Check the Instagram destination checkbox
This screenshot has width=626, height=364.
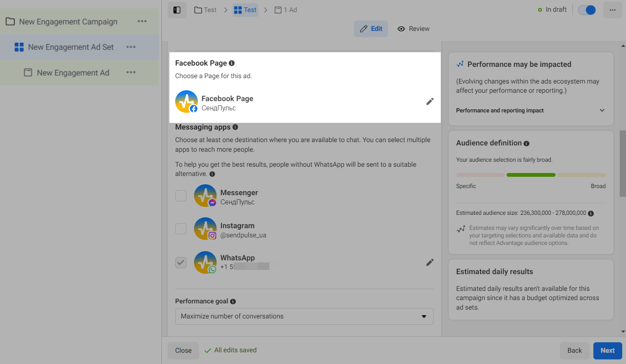pyautogui.click(x=181, y=229)
